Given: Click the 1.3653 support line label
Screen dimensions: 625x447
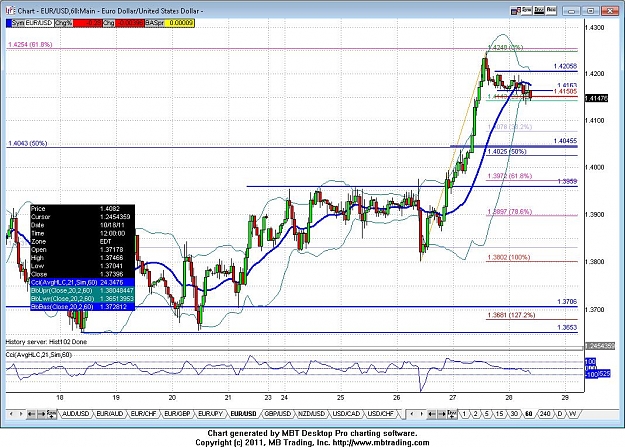Looking at the screenshot, I should click(567, 327).
